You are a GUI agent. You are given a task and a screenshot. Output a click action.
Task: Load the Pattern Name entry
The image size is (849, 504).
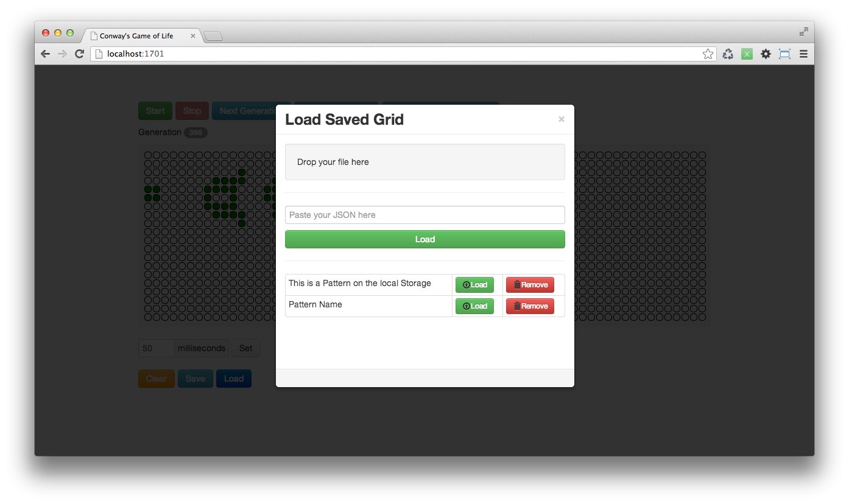click(474, 306)
